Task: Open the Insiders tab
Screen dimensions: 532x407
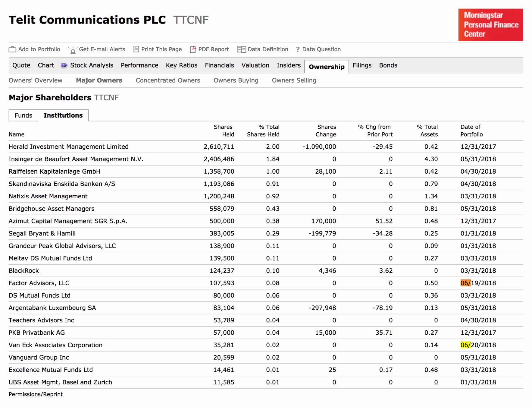Action: pos(288,65)
